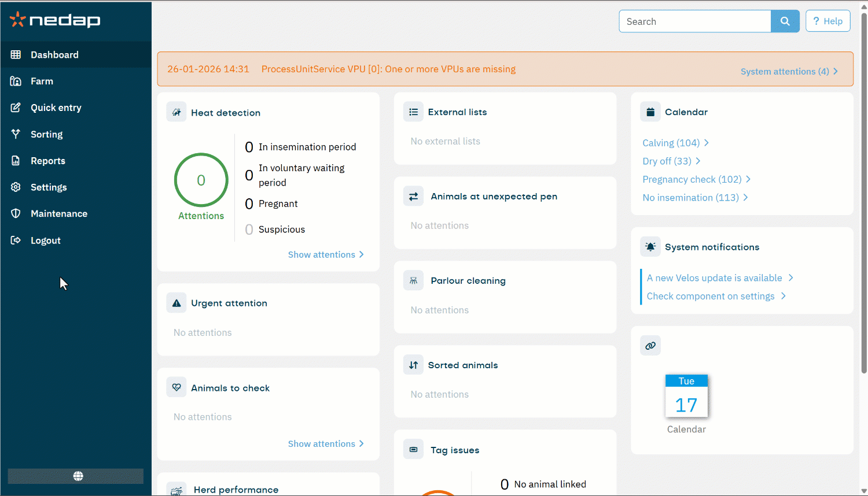Click the Sorted animals up-down arrows icon
Screen dimensions: 868x496
[413, 365]
